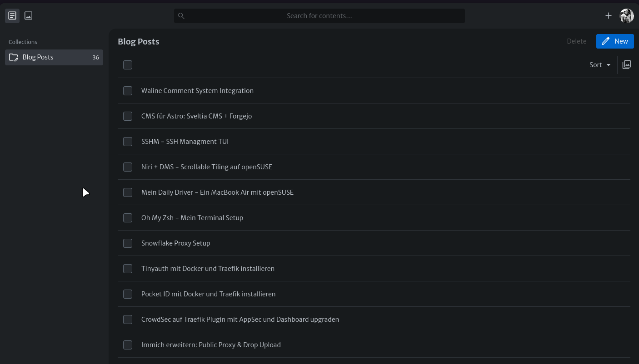The image size is (639, 364).
Task: Open CrowdSec auf Traefik Plugin post
Action: [240, 320]
